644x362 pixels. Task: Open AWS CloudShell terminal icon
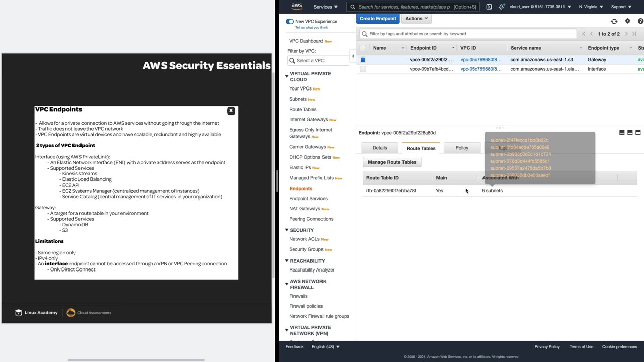click(489, 7)
